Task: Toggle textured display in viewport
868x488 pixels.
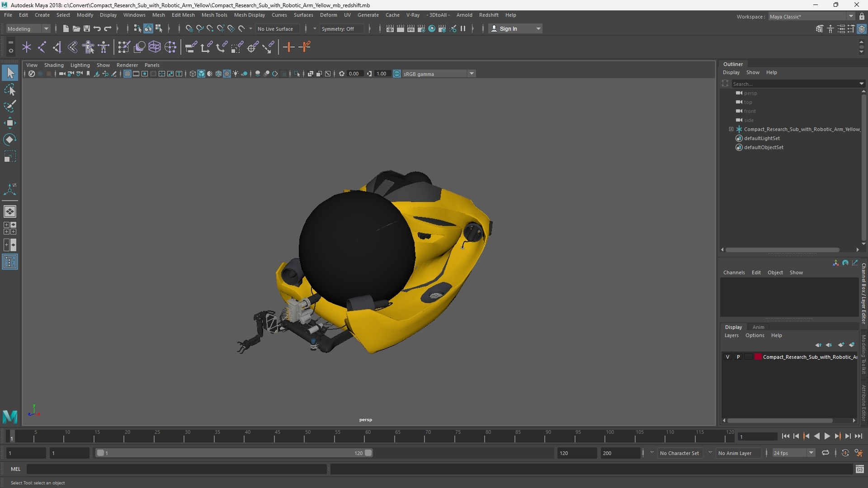Action: click(227, 74)
